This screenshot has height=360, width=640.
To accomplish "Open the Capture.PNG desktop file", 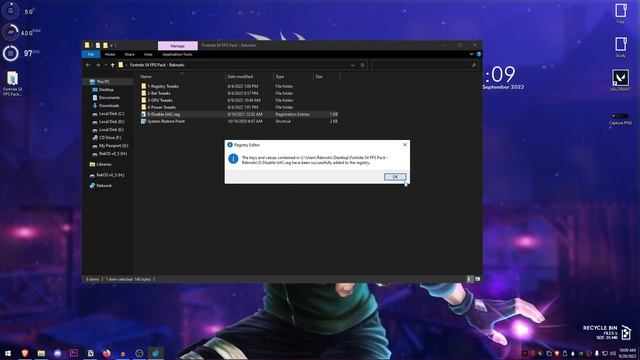I will click(620, 119).
